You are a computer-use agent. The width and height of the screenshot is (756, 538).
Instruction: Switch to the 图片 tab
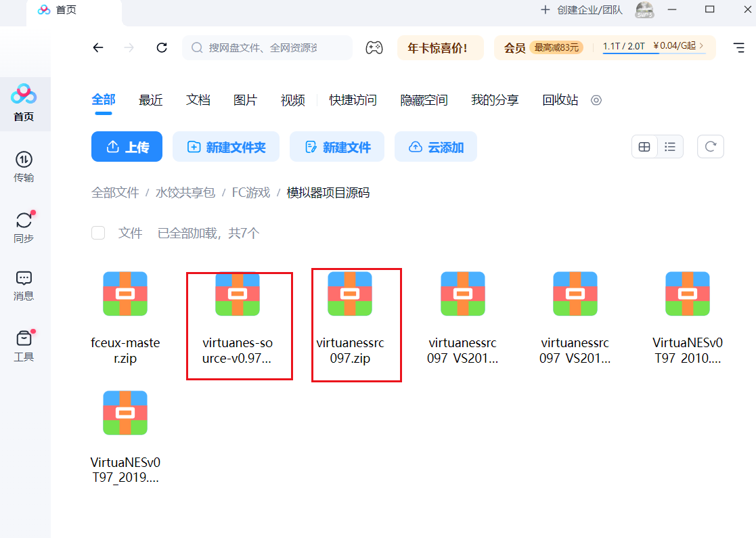click(x=246, y=100)
